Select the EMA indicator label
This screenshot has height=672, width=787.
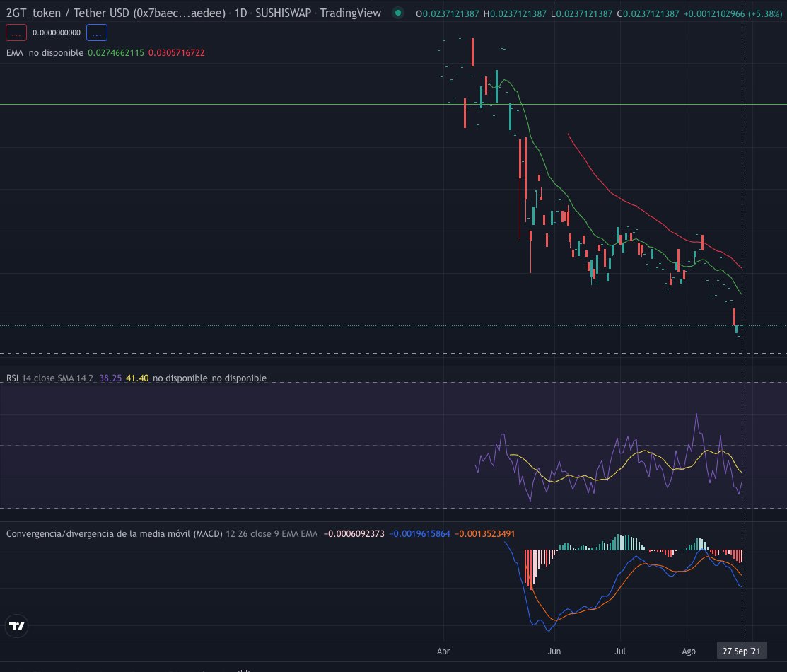pos(15,53)
